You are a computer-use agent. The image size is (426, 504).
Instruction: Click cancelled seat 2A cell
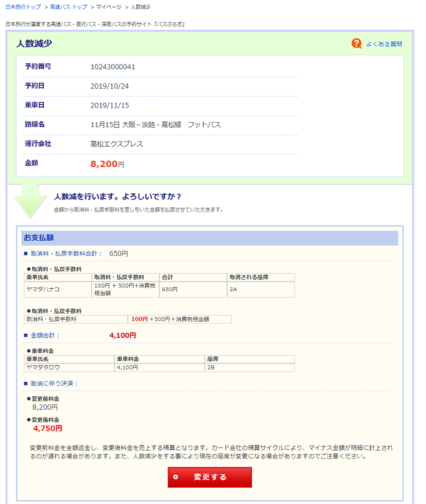[x=233, y=289]
